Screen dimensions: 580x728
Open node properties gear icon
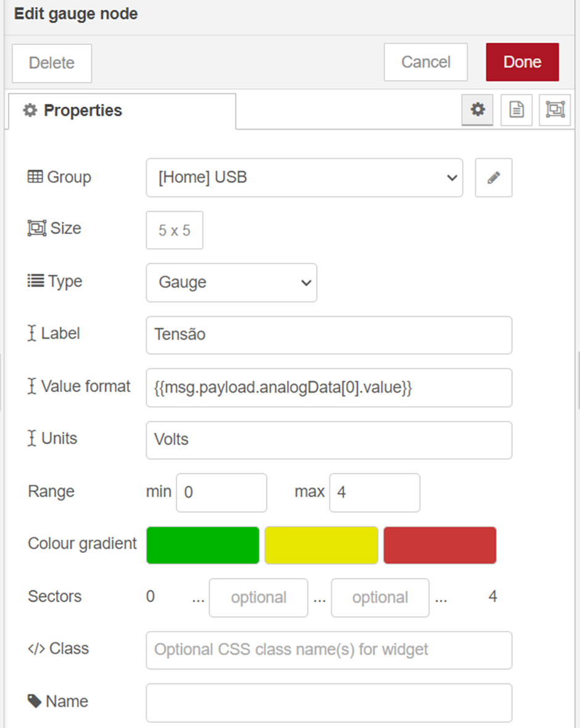478,110
